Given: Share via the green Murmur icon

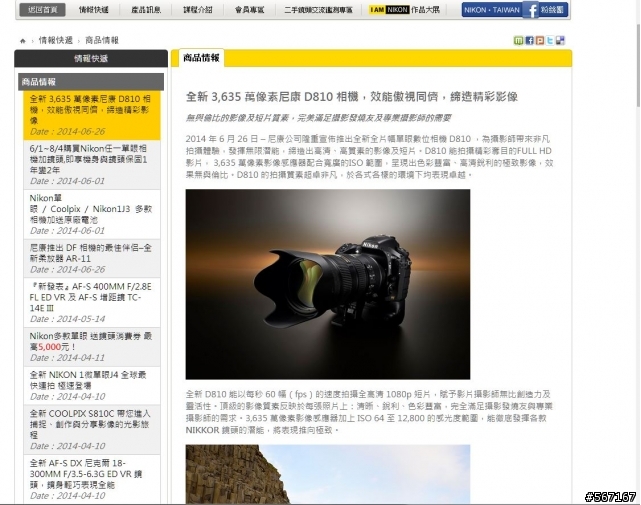Looking at the screenshot, I should pos(518,40).
